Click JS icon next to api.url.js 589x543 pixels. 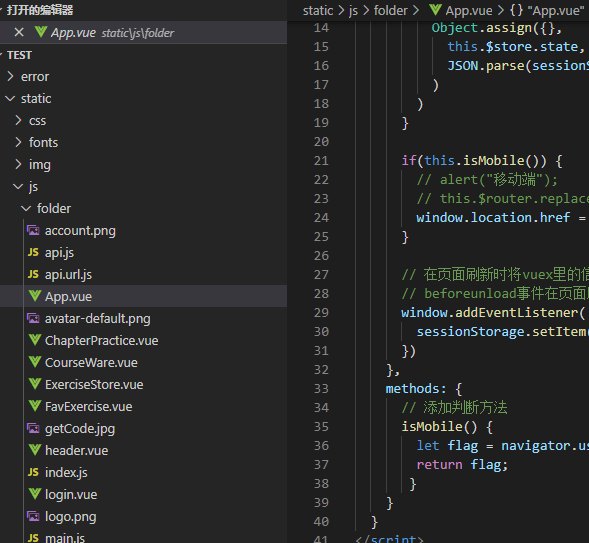[x=33, y=275]
